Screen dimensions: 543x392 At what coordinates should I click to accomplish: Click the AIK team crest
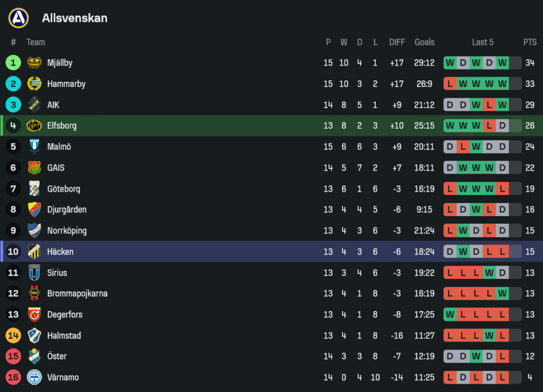point(34,105)
